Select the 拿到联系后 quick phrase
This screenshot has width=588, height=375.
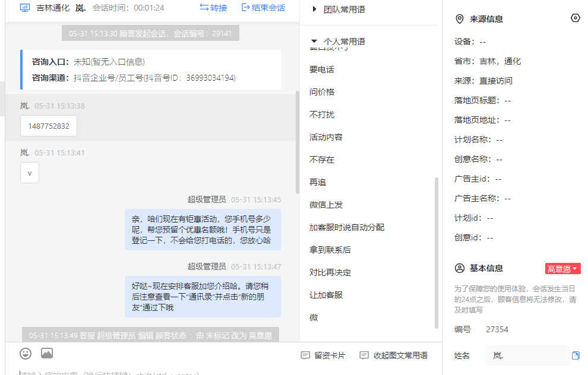pos(330,250)
